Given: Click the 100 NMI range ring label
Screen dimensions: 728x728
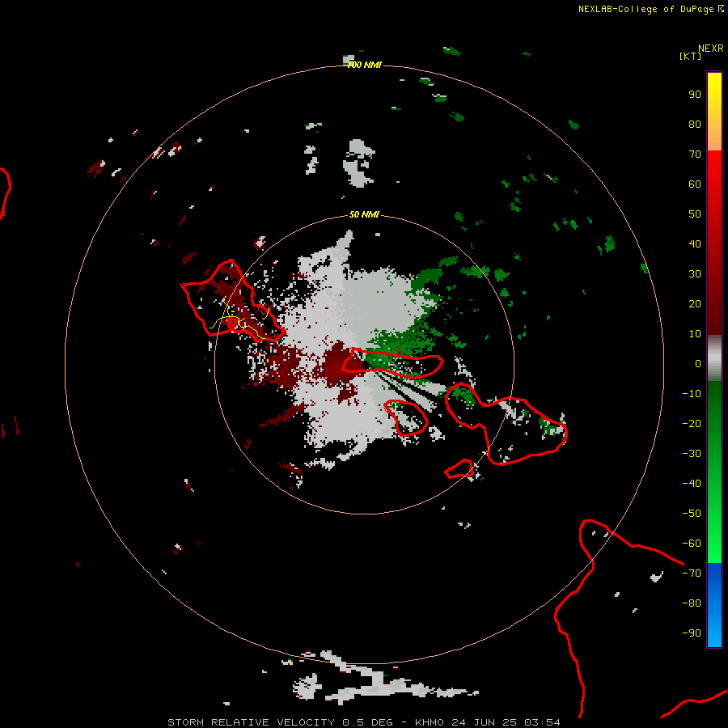Looking at the screenshot, I should (x=365, y=65).
